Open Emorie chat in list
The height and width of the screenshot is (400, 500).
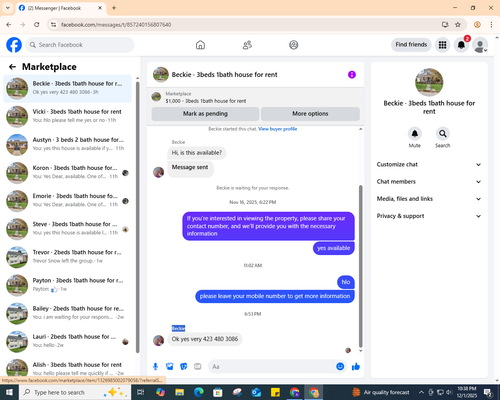(67, 201)
